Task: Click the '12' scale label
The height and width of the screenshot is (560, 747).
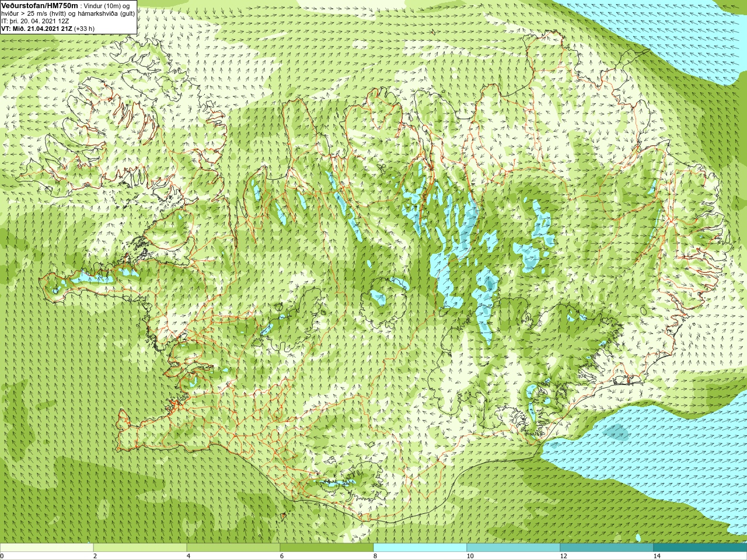Action: point(563,556)
